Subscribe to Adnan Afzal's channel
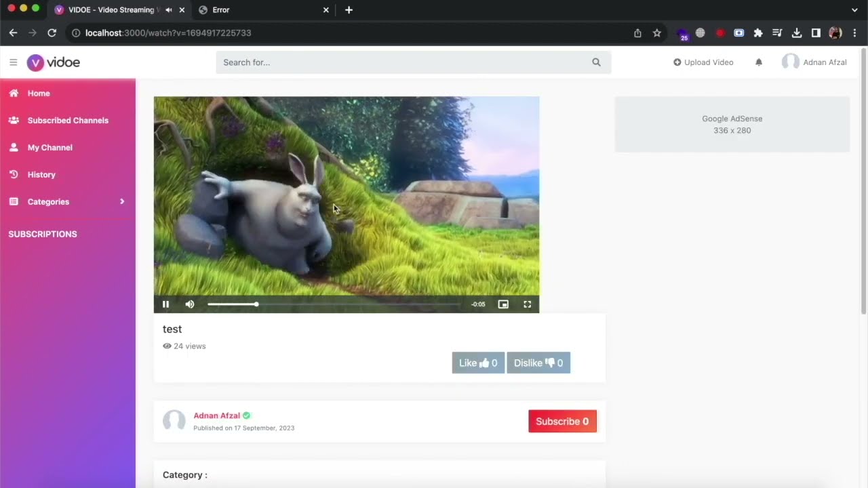The width and height of the screenshot is (868, 488). tap(562, 421)
